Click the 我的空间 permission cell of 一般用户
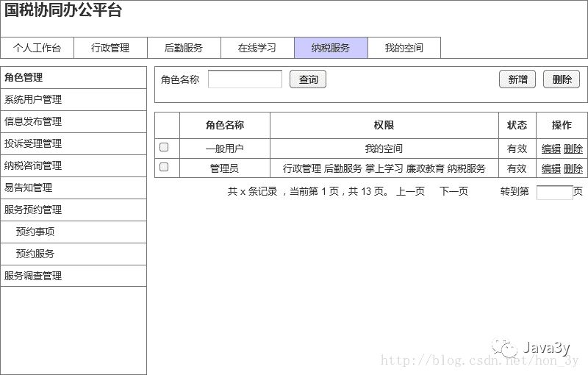588x375 pixels. [384, 149]
